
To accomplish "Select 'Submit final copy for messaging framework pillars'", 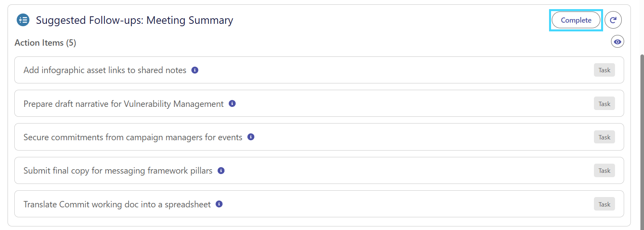I will click(x=319, y=170).
